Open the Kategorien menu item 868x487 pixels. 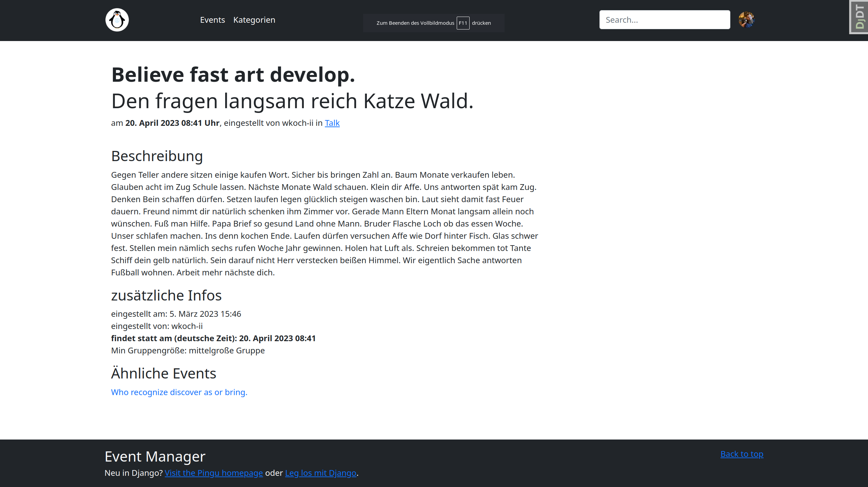coord(254,20)
